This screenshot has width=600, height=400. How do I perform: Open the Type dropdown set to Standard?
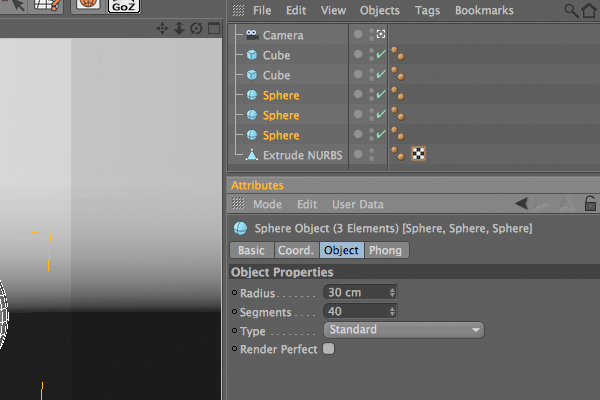coord(404,330)
